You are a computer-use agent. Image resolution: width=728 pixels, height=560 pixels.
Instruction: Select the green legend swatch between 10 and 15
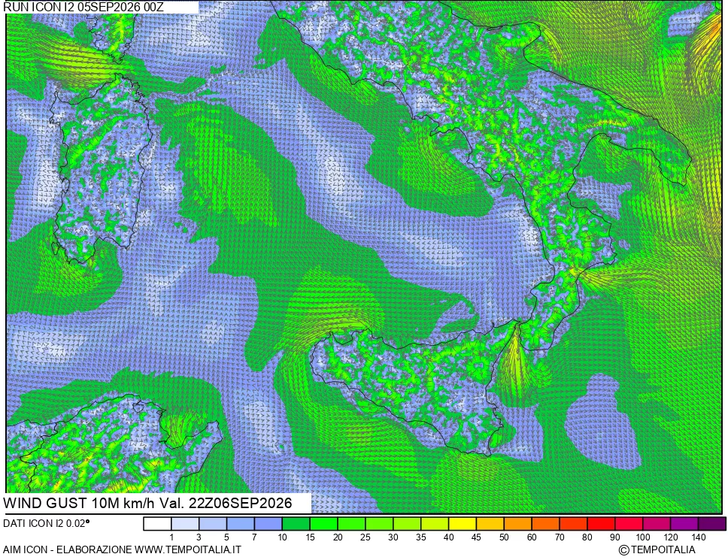pyautogui.click(x=296, y=524)
